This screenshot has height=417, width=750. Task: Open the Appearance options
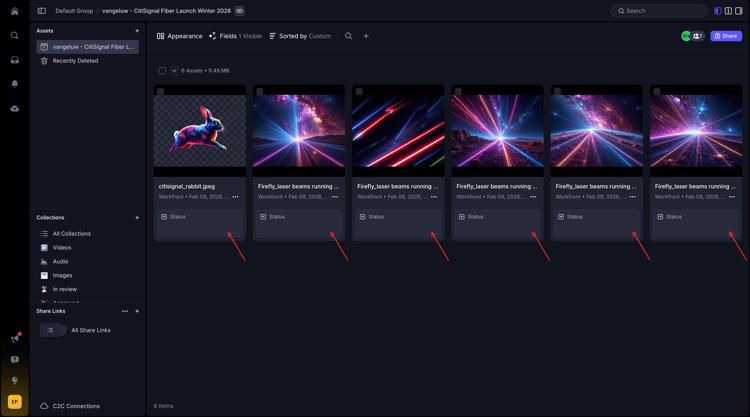[x=179, y=36]
